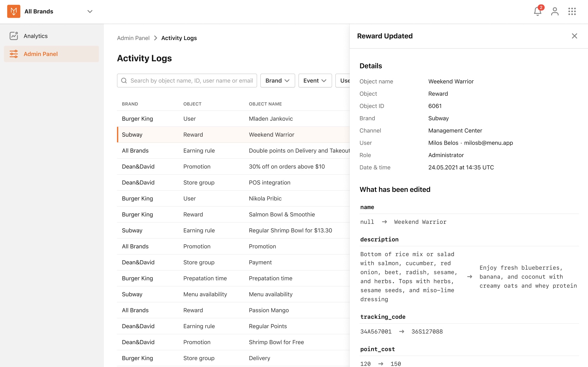
Task: Click the new tracking code 36S127088
Action: (427, 331)
